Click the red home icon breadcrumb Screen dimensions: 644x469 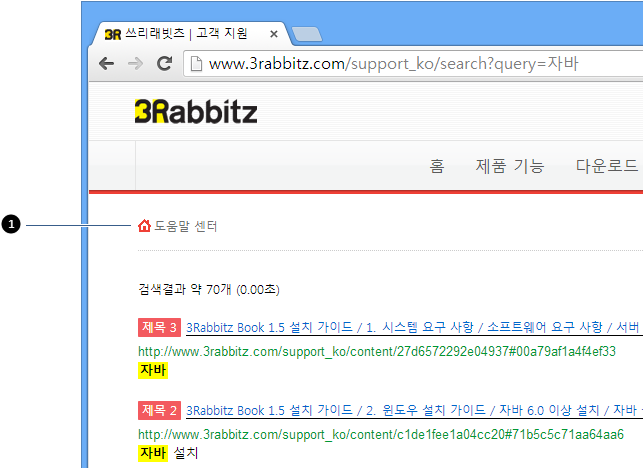click(x=144, y=225)
